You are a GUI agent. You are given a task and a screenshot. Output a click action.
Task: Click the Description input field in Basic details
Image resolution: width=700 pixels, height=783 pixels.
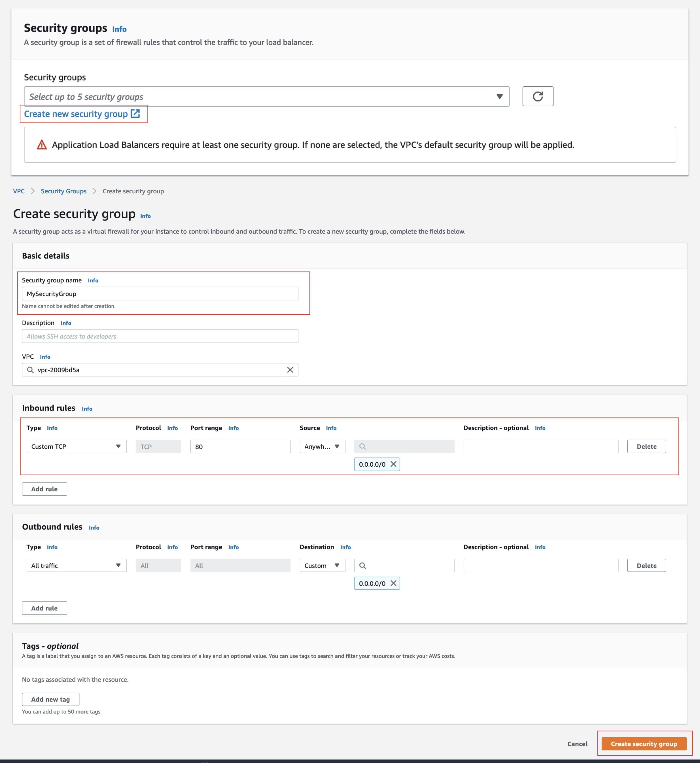(160, 336)
